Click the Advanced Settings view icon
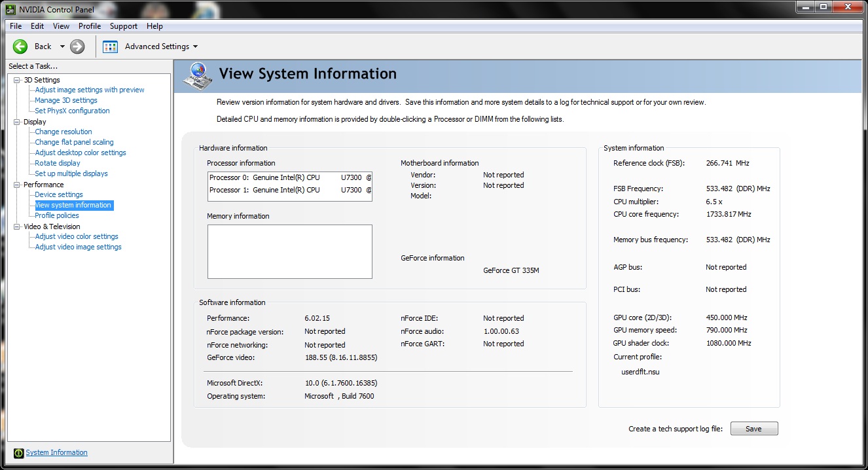Image resolution: width=868 pixels, height=470 pixels. click(111, 46)
